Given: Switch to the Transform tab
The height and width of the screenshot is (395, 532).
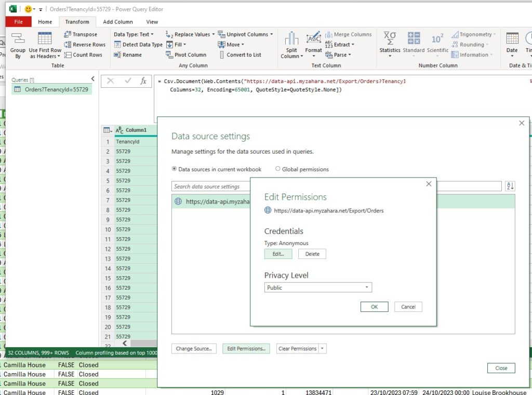Looking at the screenshot, I should 77,22.
